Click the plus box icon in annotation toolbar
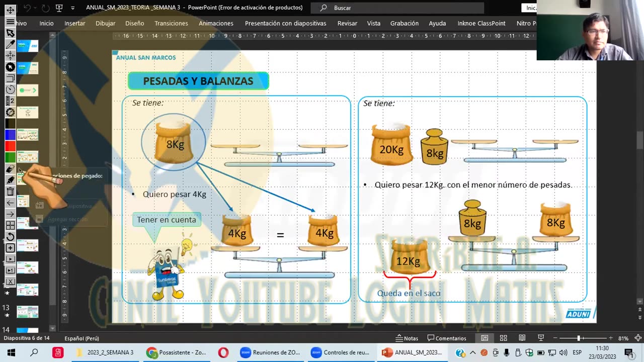 (10, 248)
